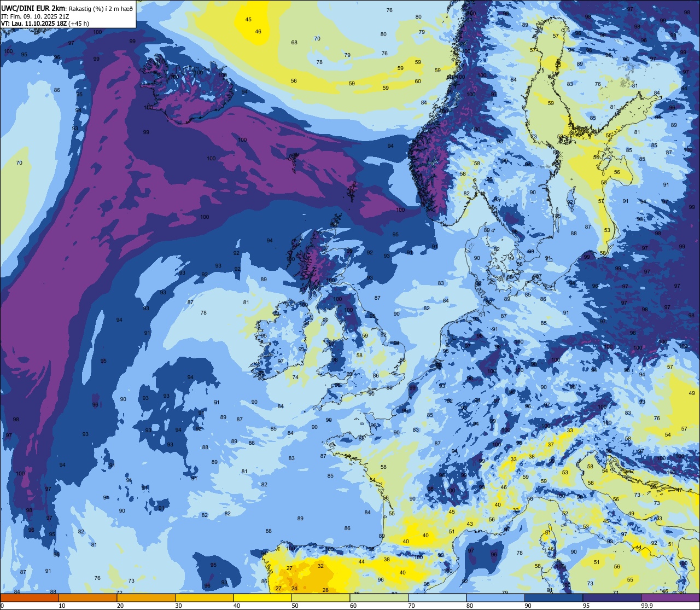Pick the light orange 20–30 legend swatch
Screen dimensions: 700x610
point(146,597)
